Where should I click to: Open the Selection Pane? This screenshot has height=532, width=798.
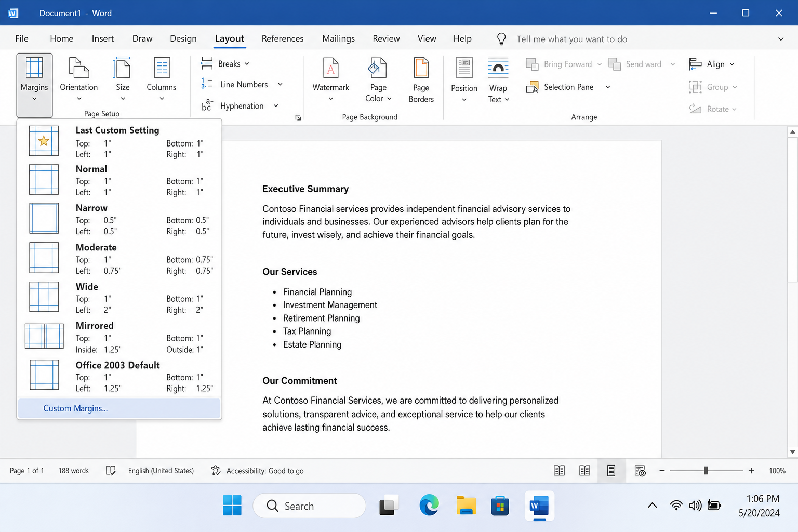point(560,87)
